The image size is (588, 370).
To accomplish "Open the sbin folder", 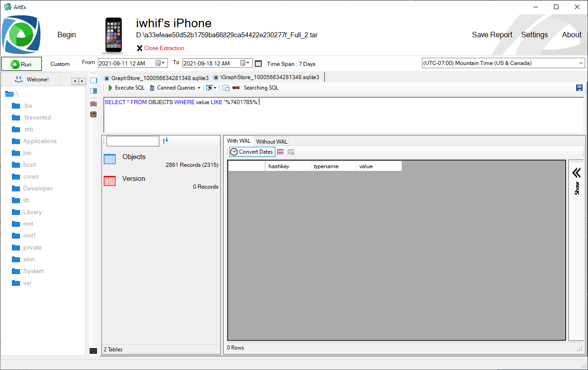I will (x=23, y=260).
